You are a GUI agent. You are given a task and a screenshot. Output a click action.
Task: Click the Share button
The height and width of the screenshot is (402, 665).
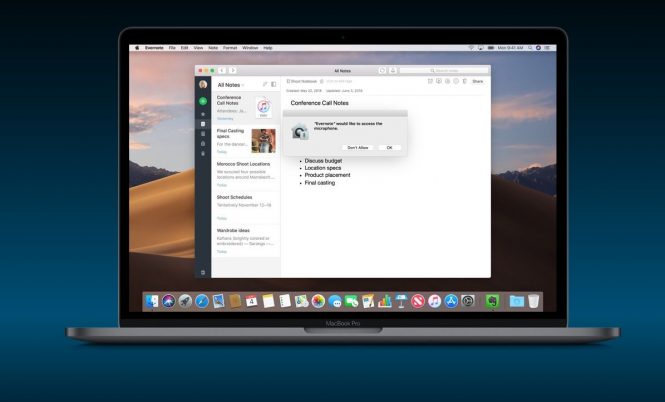click(477, 81)
